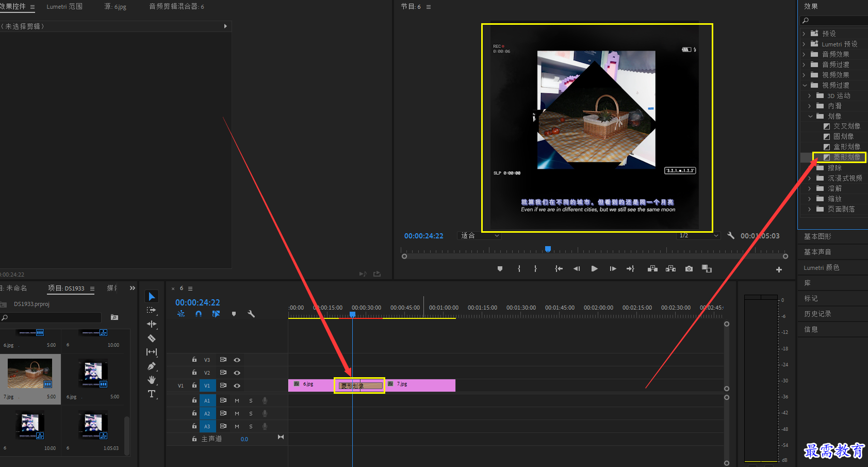Expand the 音频效果 folder
868x467 pixels.
tap(804, 54)
